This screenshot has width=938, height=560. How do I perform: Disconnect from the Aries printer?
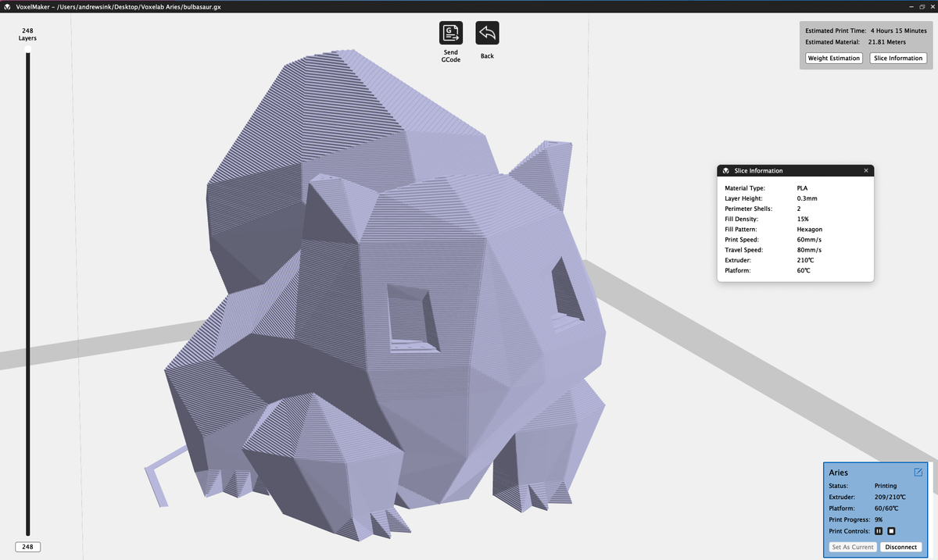900,547
